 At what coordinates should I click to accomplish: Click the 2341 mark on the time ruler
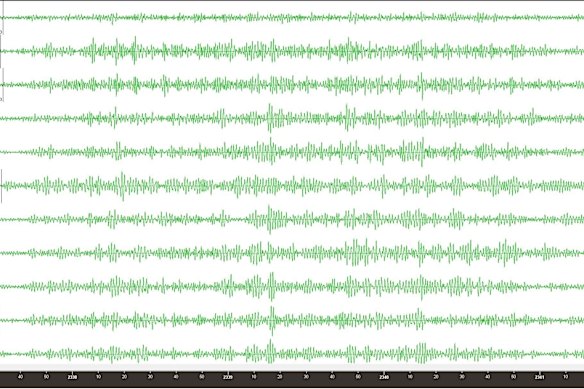540,377
